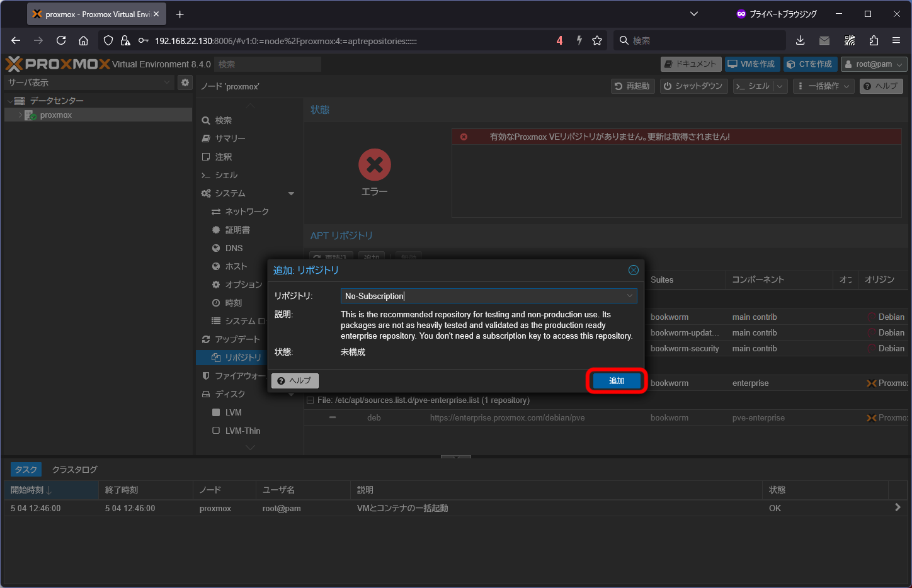Click the VMとコンテナの一括起動 task description
The width and height of the screenshot is (912, 588).
[x=402, y=508]
